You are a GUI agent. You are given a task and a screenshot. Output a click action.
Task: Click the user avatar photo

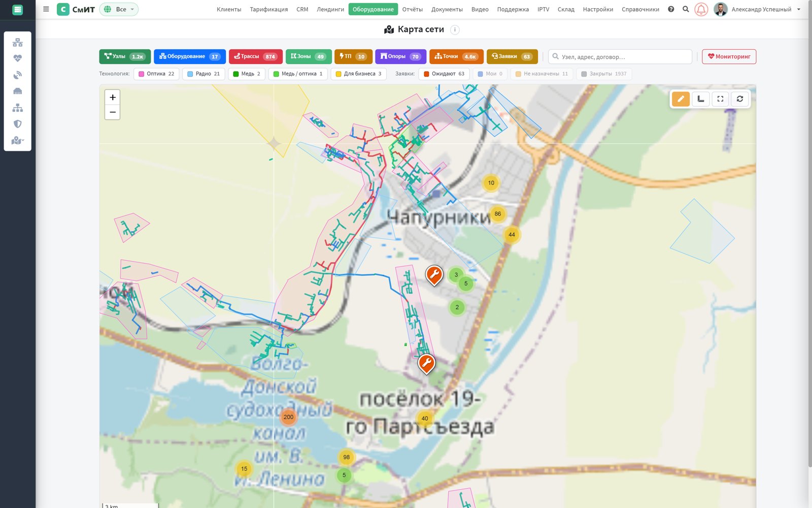pyautogui.click(x=720, y=9)
